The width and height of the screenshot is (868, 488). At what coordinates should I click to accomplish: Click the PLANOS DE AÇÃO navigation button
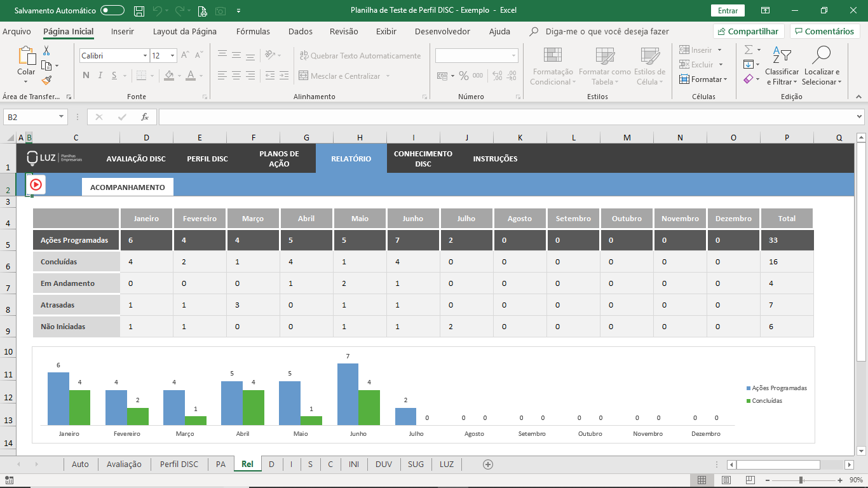point(279,159)
